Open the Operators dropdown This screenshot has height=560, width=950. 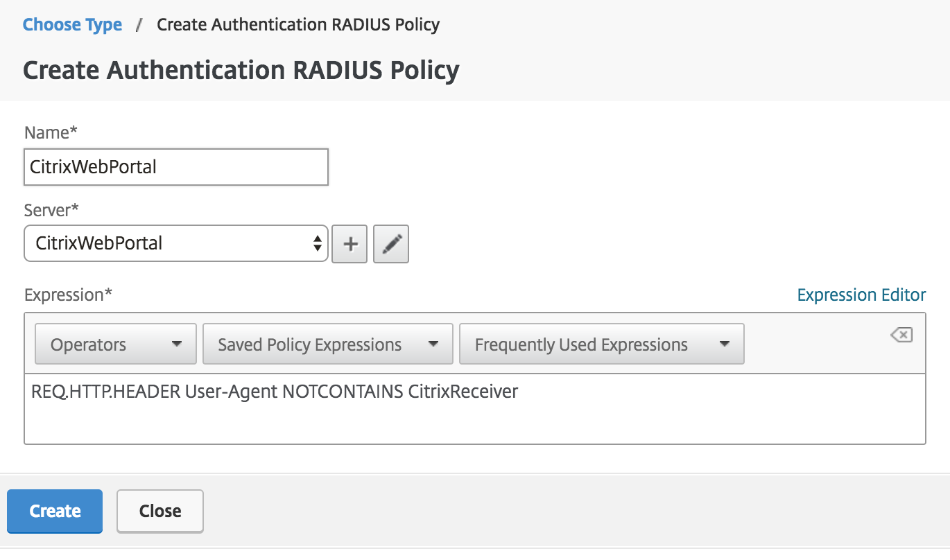[115, 344]
